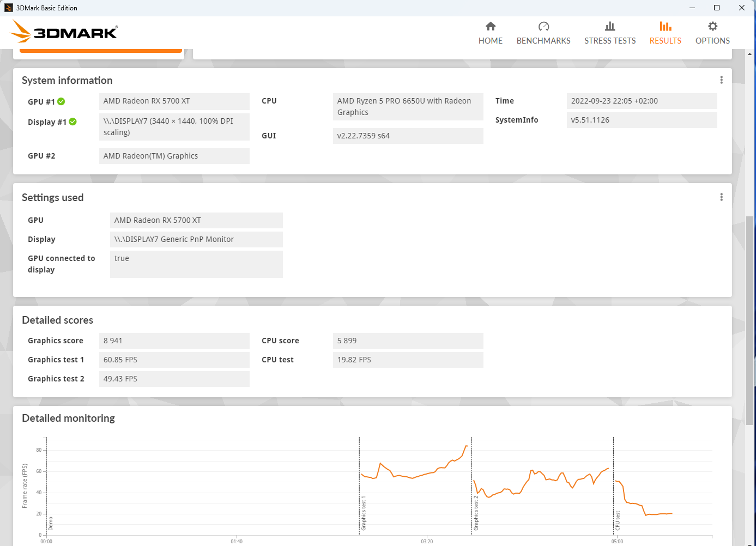Click the AMD Ryzen 5 PRO 6650U CPU value
The height and width of the screenshot is (546, 756).
(408, 107)
